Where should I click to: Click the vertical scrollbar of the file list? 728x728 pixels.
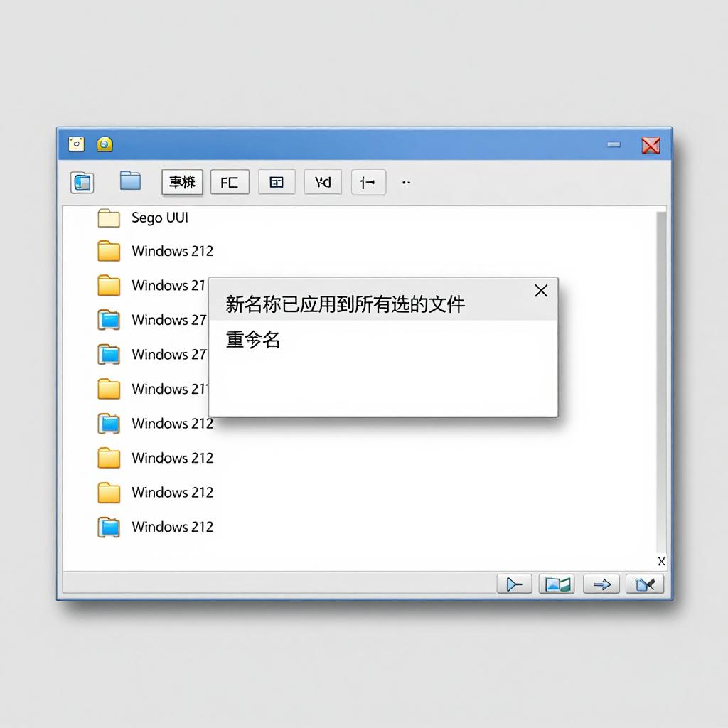(x=661, y=382)
